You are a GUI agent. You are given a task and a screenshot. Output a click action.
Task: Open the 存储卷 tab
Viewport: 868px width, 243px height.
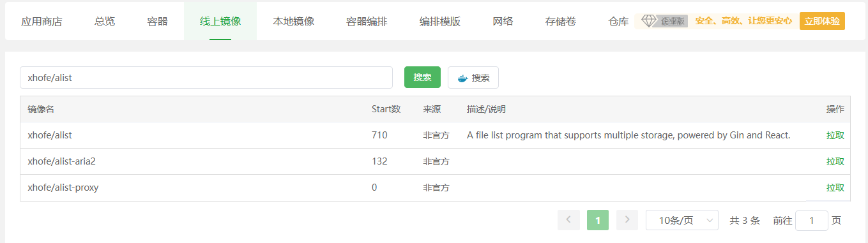pyautogui.click(x=561, y=21)
